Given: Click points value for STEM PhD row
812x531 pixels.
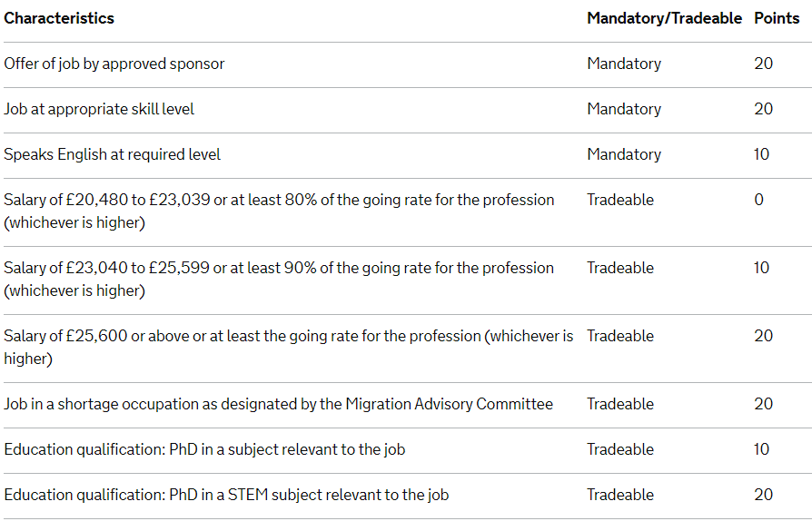Looking at the screenshot, I should coord(763,495).
